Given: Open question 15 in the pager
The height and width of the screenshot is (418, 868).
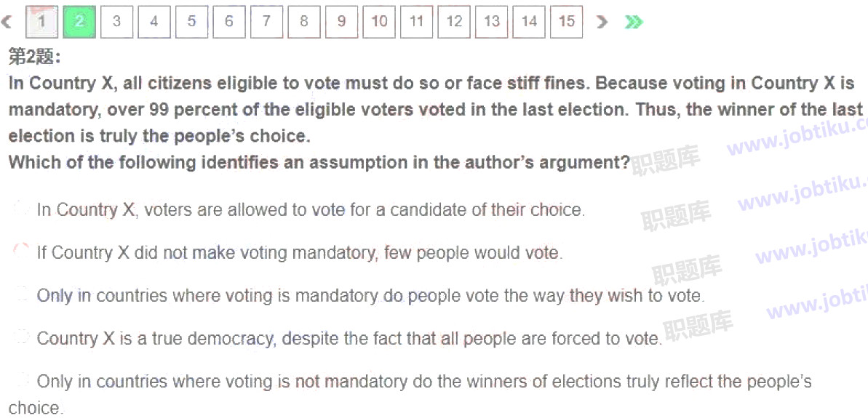Looking at the screenshot, I should (x=566, y=22).
